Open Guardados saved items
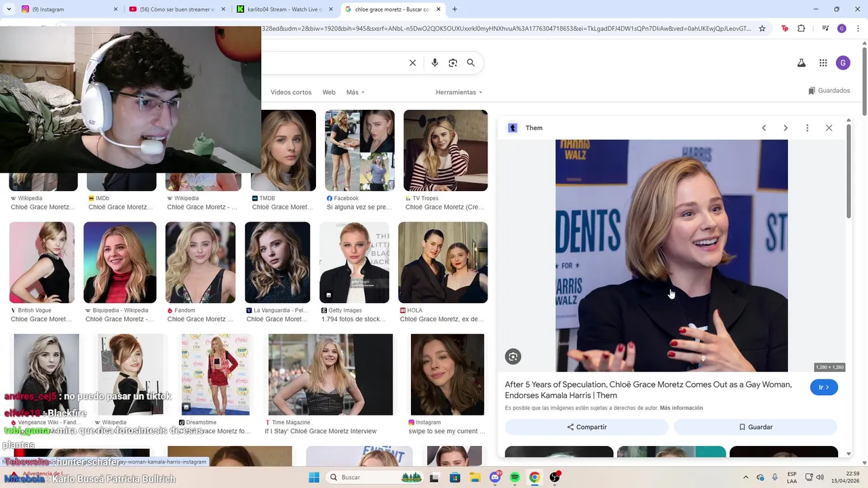This screenshot has height=488, width=868. [x=829, y=91]
